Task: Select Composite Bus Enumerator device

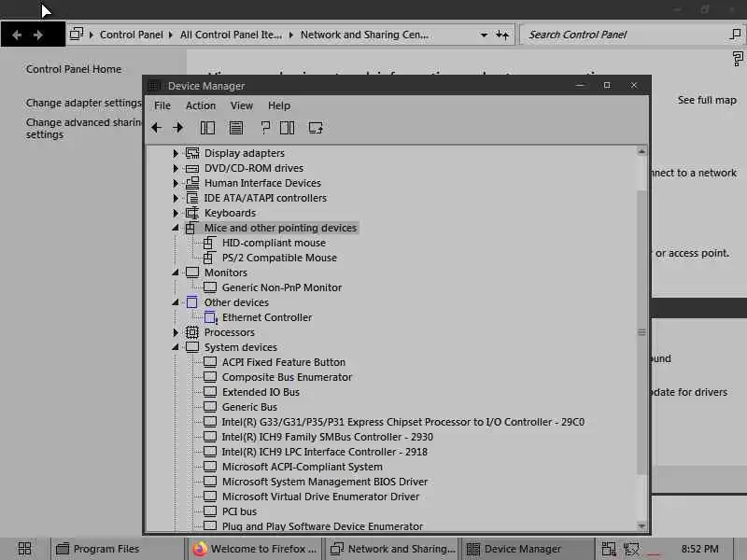Action: point(287,377)
